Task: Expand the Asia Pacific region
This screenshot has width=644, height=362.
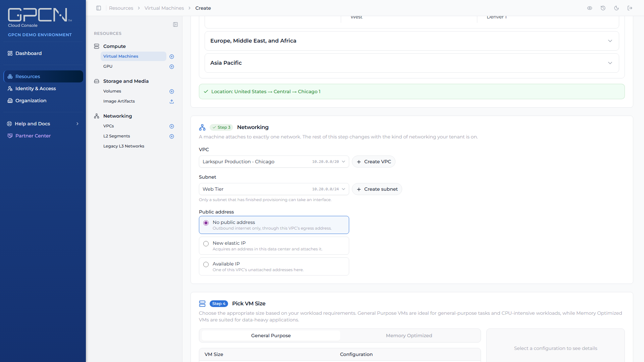Action: pyautogui.click(x=412, y=63)
